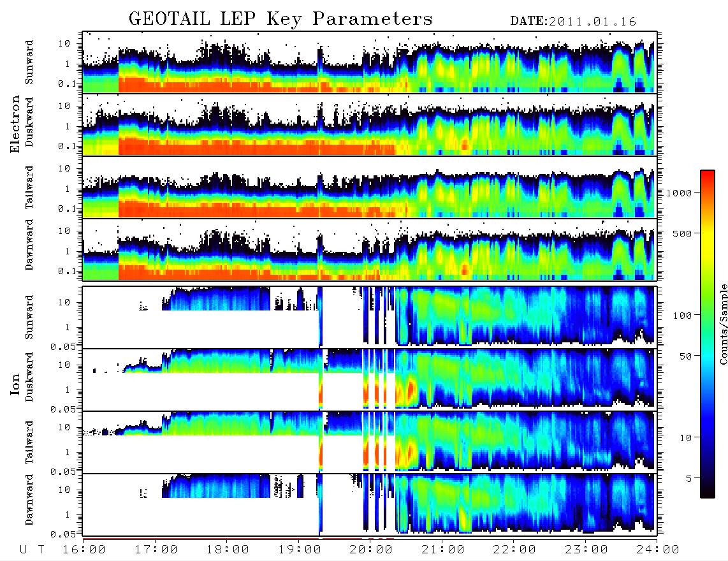The height and width of the screenshot is (561, 728).
Task: Select the Electron Tailward panel label
Action: [x=29, y=187]
